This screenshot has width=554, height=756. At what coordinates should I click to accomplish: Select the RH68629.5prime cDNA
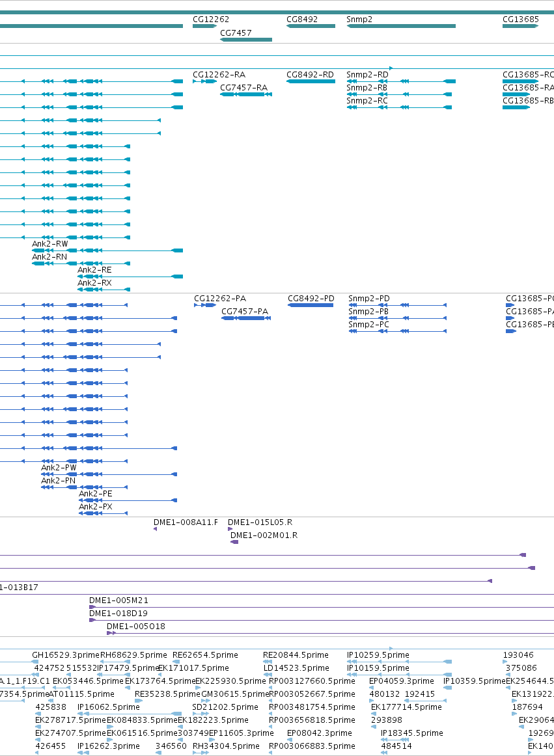[x=115, y=662]
